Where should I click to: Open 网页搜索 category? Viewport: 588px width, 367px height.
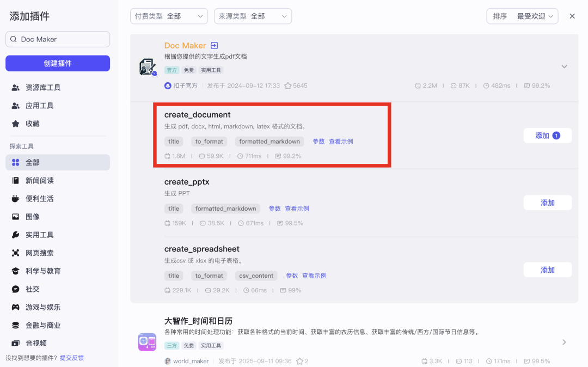coord(39,253)
